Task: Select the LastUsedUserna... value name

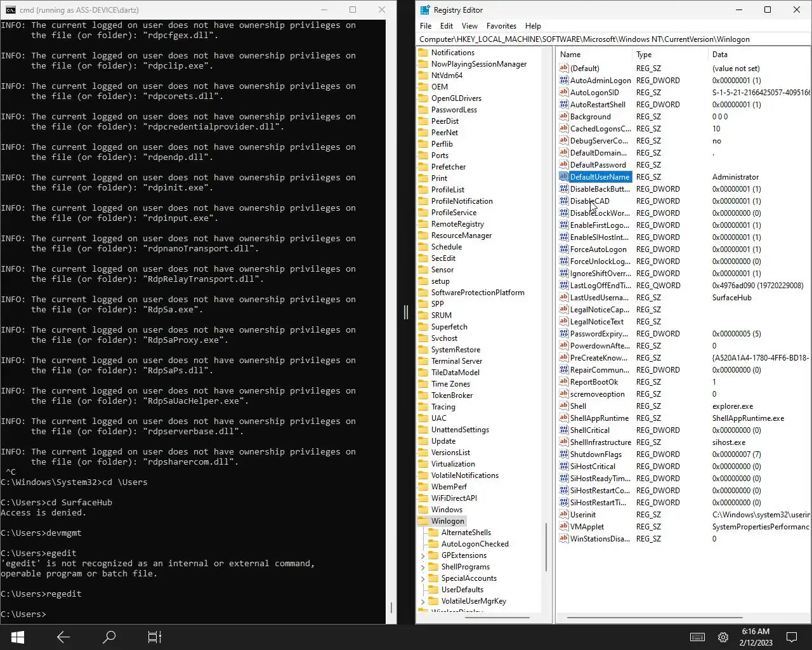Action: [599, 298]
